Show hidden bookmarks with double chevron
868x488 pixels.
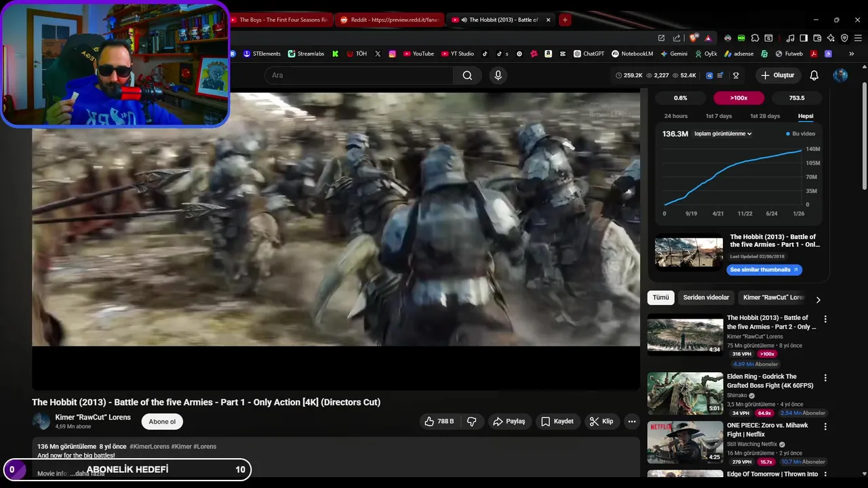852,54
